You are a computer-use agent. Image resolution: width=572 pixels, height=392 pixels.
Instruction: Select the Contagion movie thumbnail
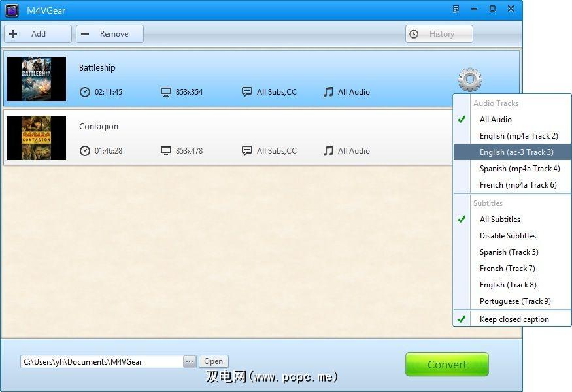[37, 138]
